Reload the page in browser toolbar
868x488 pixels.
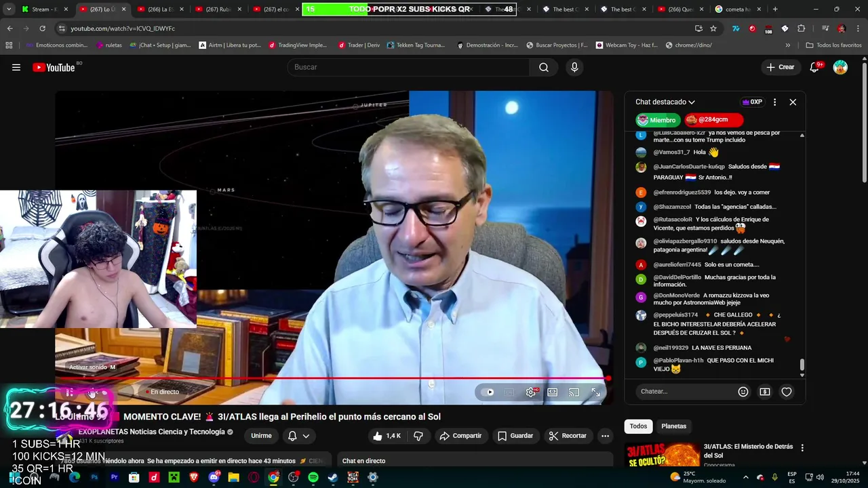coord(42,28)
